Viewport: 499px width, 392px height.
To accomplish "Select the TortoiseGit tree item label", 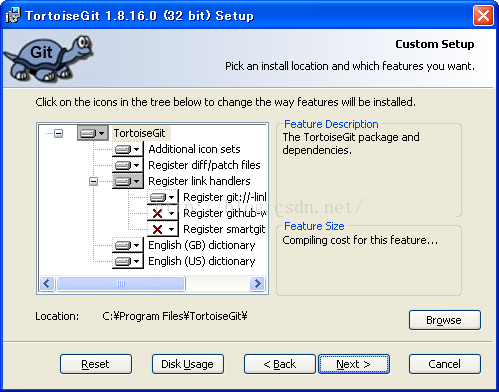I will pyautogui.click(x=140, y=133).
